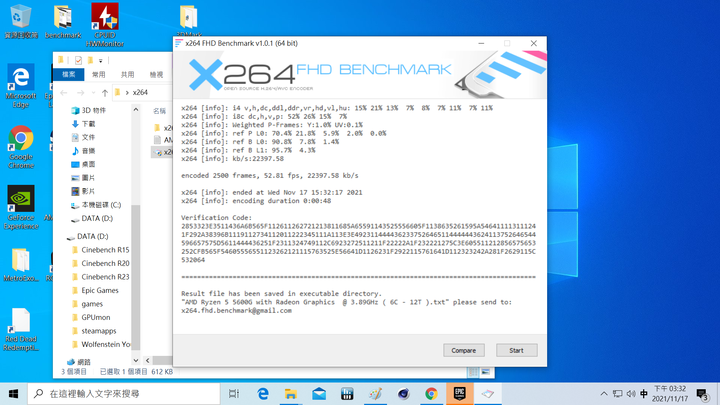Click the properties checkmark icon in Explorer title bar
Image resolution: width=720 pixels, height=405 pixels.
click(78, 60)
